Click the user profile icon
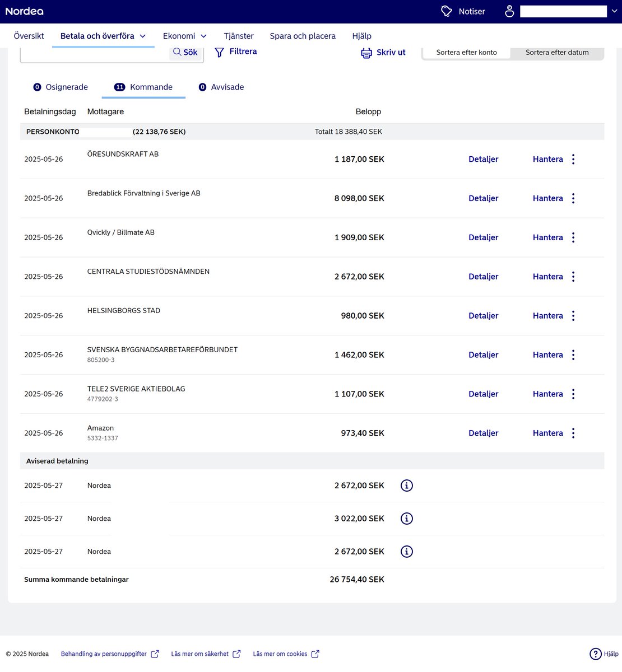The image size is (622, 672). pyautogui.click(x=509, y=11)
